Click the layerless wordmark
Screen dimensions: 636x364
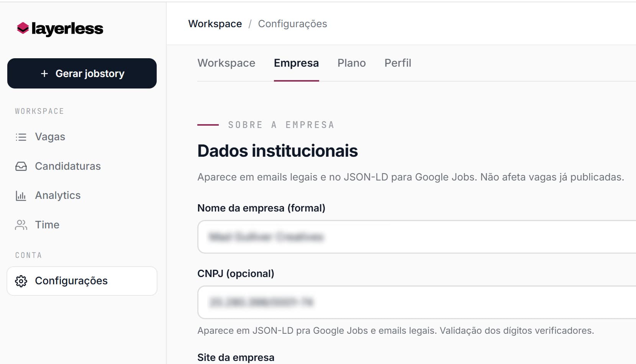pyautogui.click(x=67, y=29)
